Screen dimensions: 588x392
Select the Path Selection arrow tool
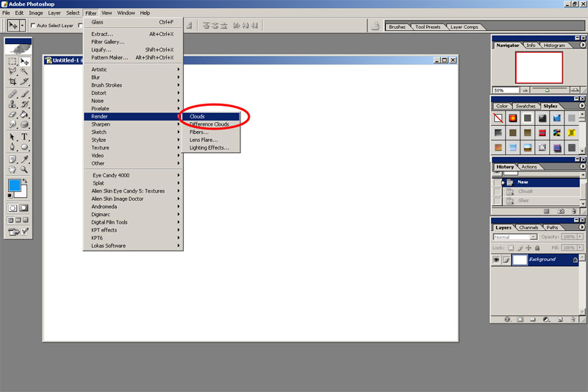pyautogui.click(x=12, y=137)
